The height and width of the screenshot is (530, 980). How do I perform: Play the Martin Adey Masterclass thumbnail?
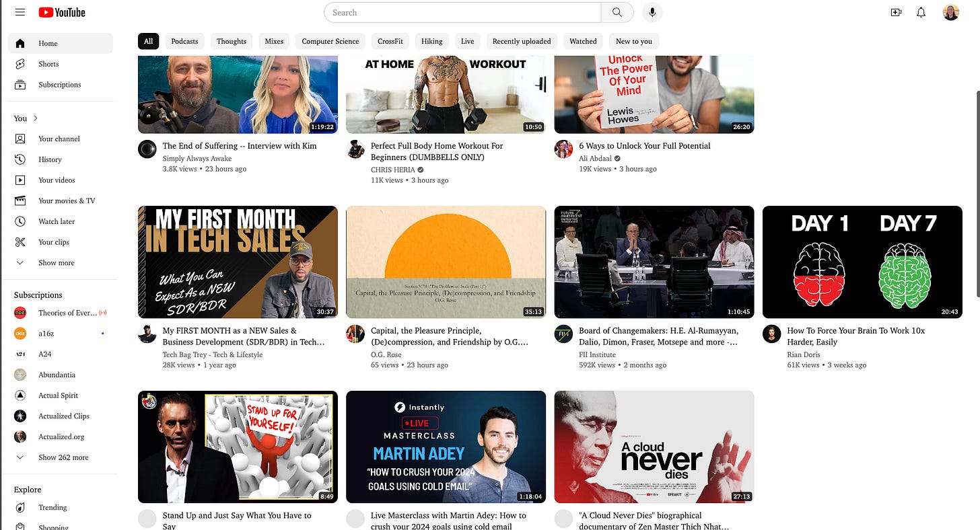click(x=446, y=447)
